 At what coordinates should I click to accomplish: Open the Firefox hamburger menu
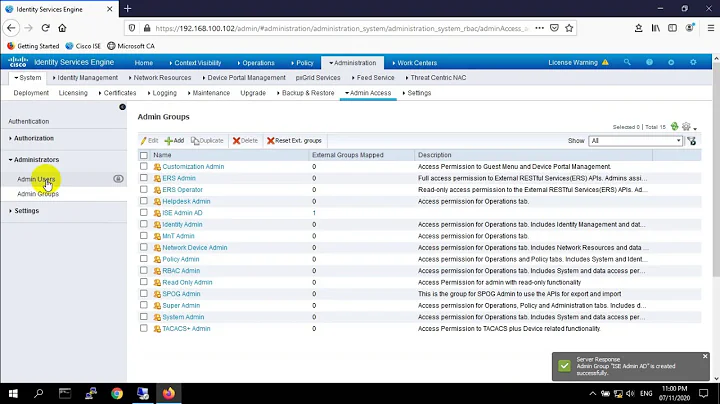710,28
